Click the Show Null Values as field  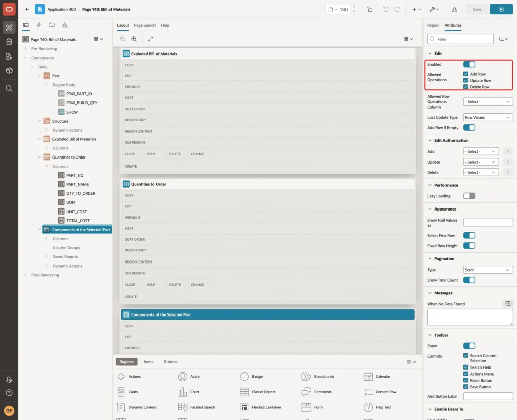pos(488,223)
